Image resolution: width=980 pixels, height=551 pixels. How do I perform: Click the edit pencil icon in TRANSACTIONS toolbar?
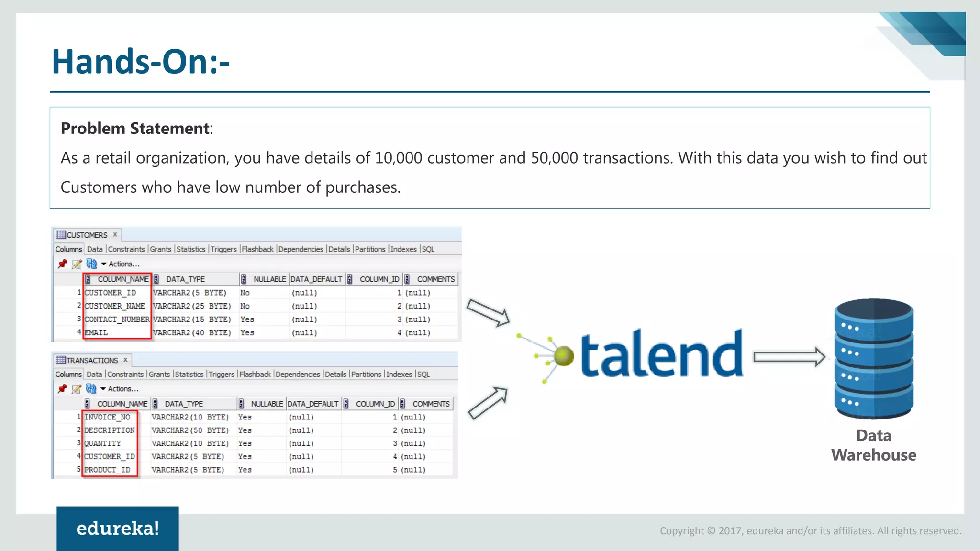tap(76, 389)
